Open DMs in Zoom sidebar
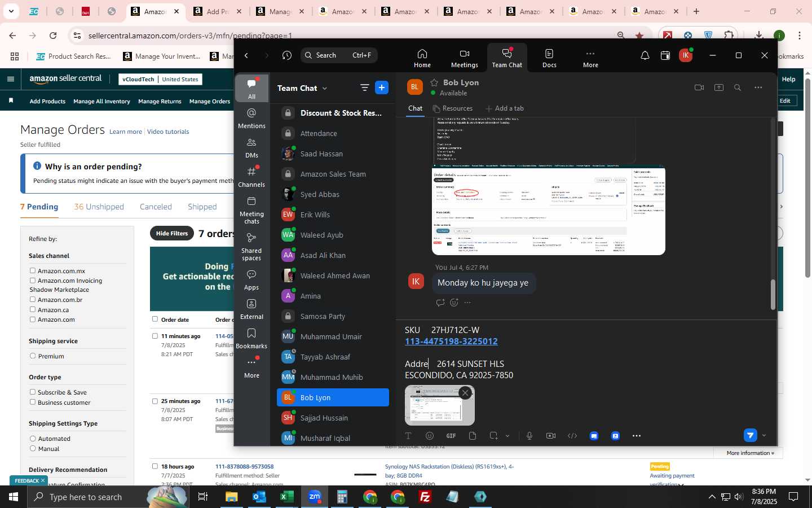Screen dimensions: 812x508 [x=251, y=148]
